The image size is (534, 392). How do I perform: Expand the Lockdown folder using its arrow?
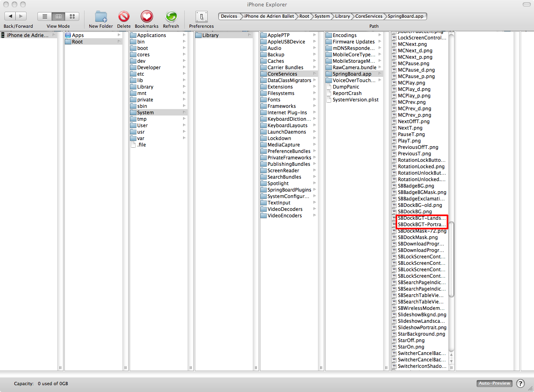tap(315, 138)
